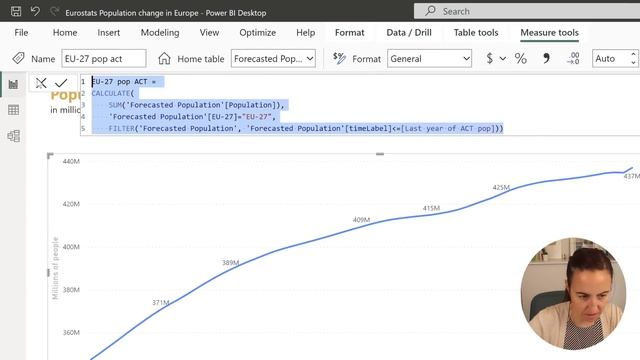Apply currency format with dollar icon

490,58
